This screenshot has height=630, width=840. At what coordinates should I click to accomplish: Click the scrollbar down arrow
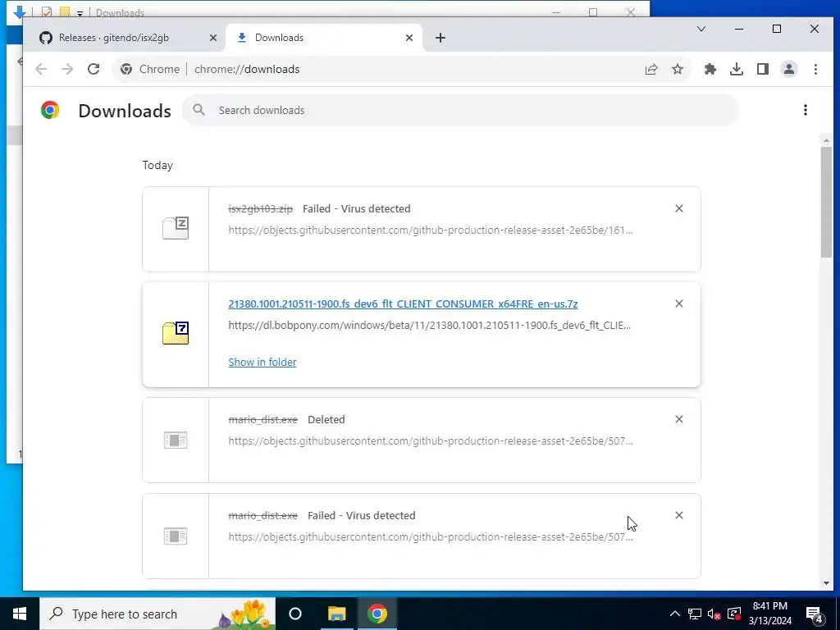[x=826, y=583]
